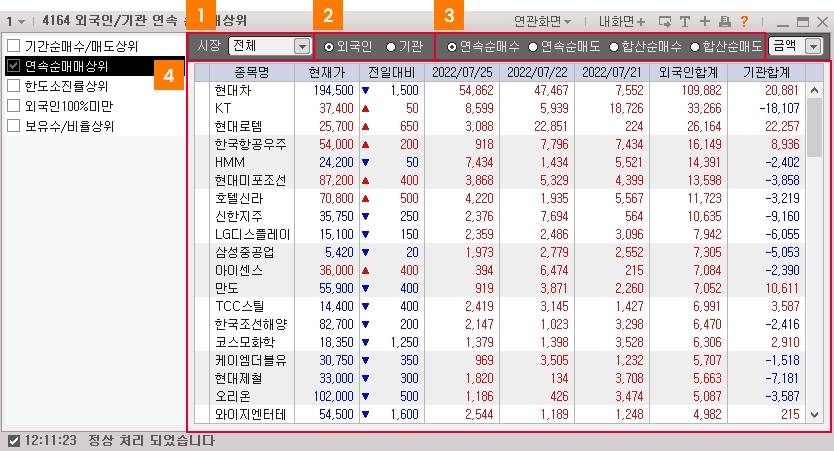Image resolution: width=834 pixels, height=451 pixels.
Task: Click the text size T icon
Action: pyautogui.click(x=685, y=21)
